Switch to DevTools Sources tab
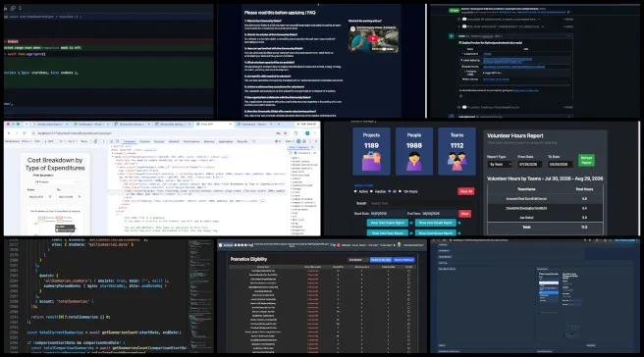The height and width of the screenshot is (357, 644). tap(159, 141)
